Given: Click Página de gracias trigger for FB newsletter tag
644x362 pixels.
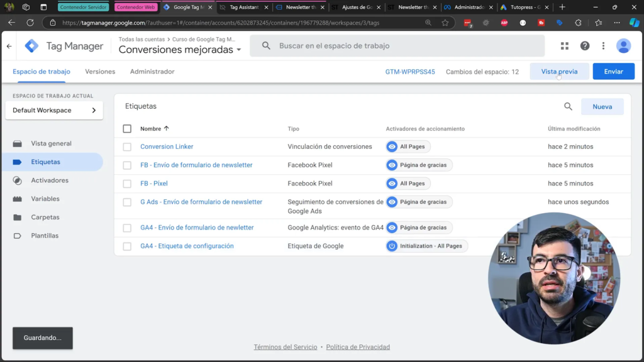Looking at the screenshot, I should click(x=419, y=165).
